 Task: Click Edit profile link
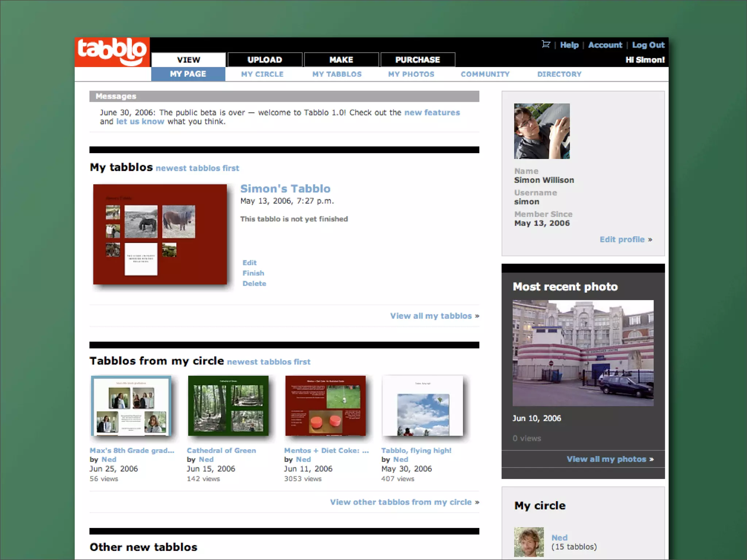click(622, 240)
